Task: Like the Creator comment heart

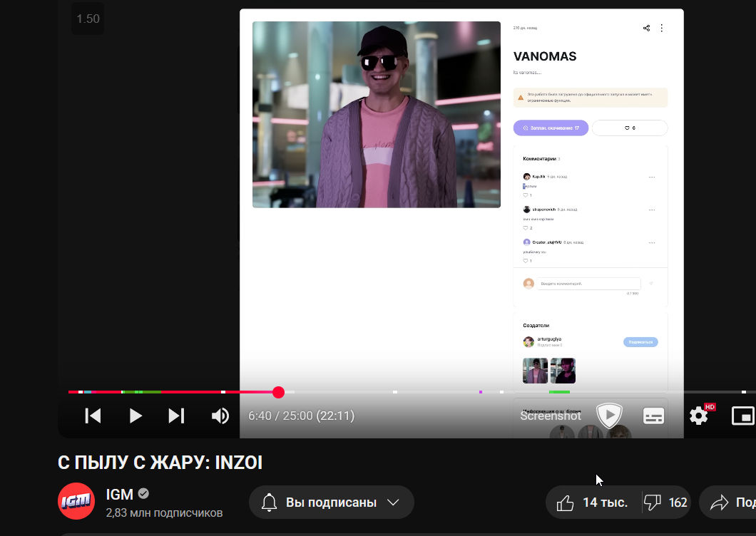Action: point(526,261)
